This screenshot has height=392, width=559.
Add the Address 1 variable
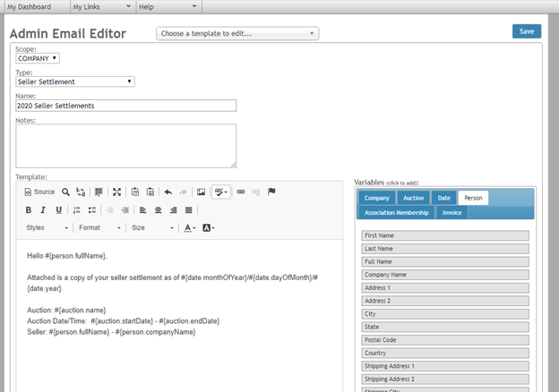point(445,287)
